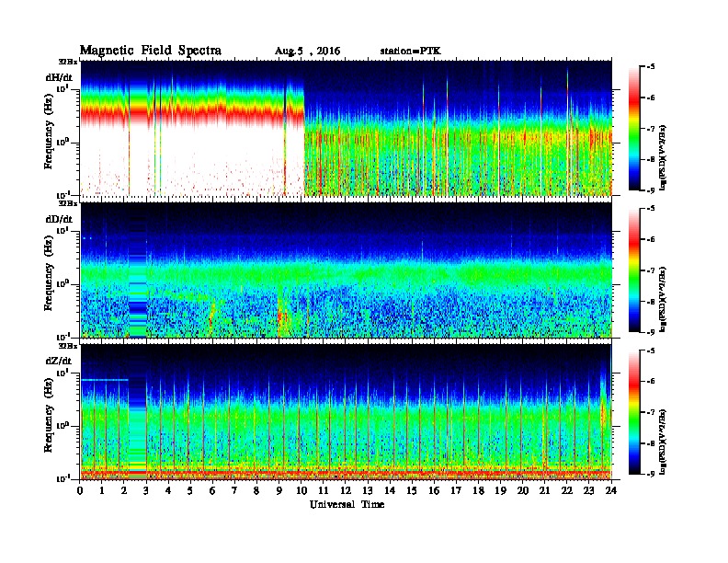
Task: Click hour tick label "22" on time axis
Action: 567,491
